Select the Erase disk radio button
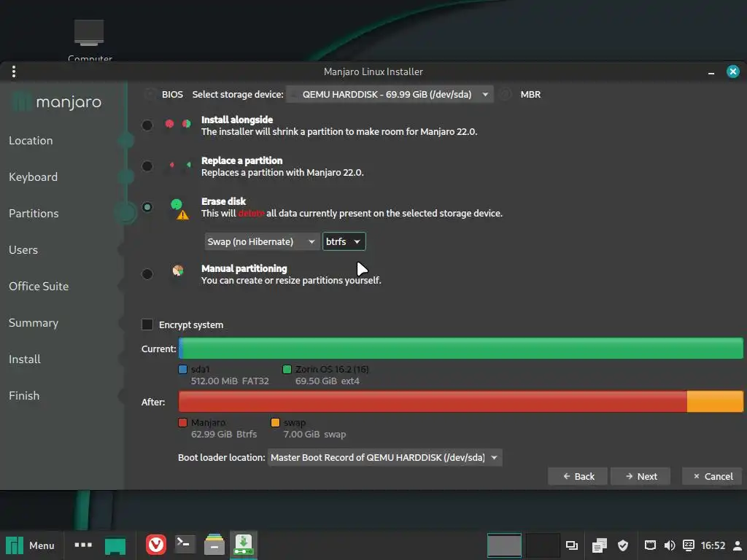This screenshot has height=560, width=747. (147, 207)
